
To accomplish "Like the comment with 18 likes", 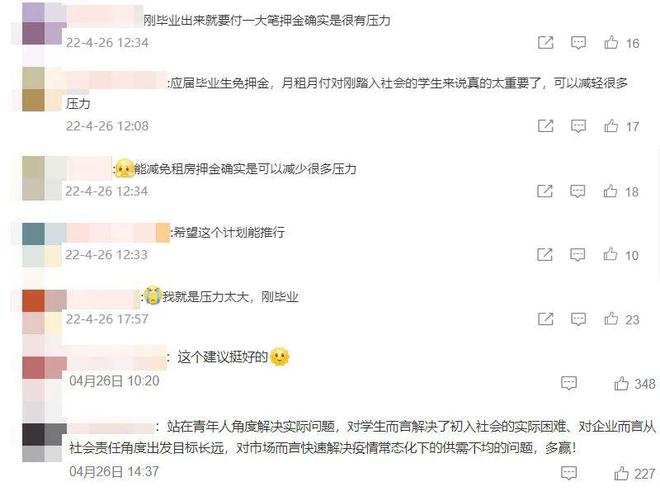I will (610, 191).
